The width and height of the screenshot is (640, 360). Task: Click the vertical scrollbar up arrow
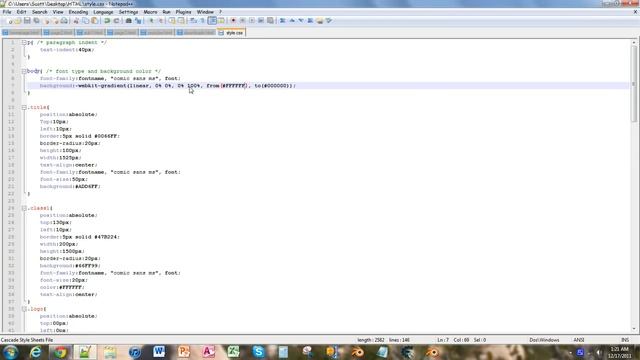(634, 42)
